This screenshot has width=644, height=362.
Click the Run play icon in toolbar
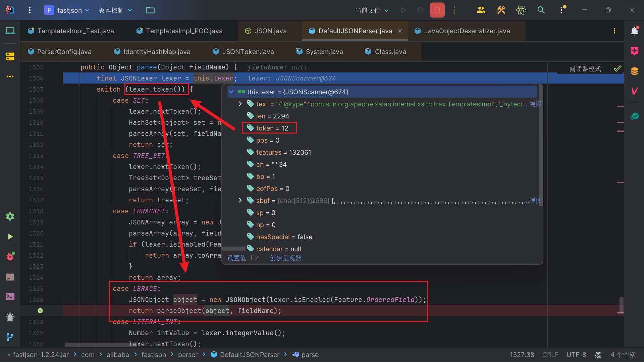pyautogui.click(x=403, y=10)
